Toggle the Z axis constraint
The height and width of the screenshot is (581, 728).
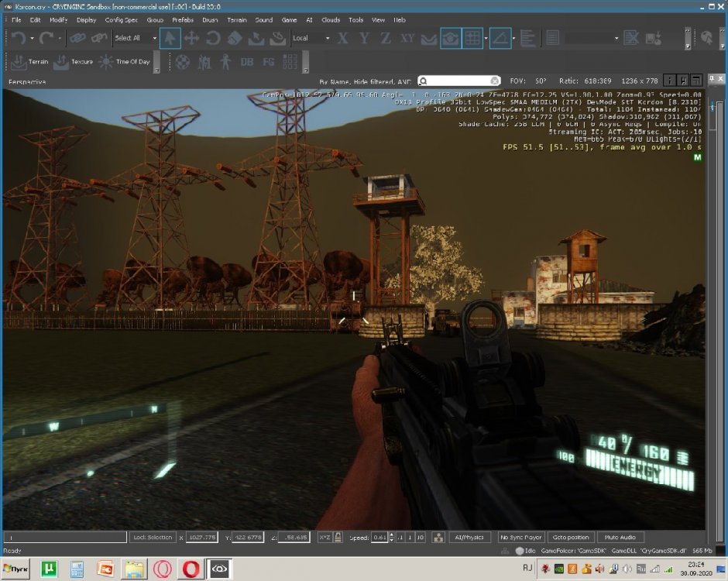(x=386, y=38)
